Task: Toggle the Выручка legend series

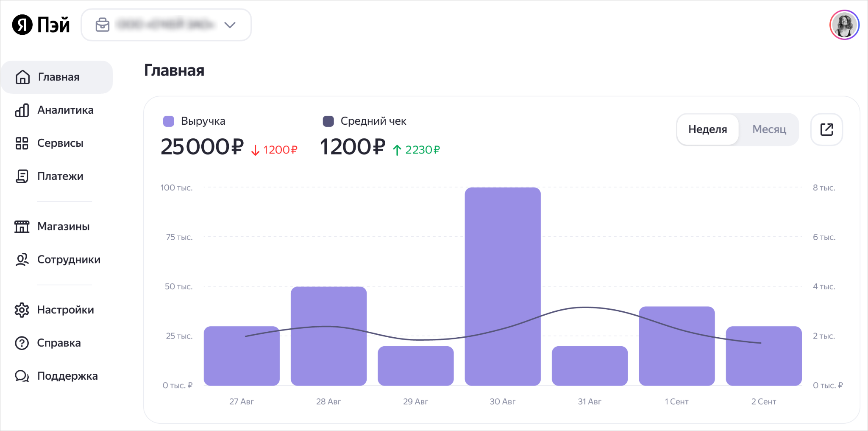Action: tap(194, 121)
